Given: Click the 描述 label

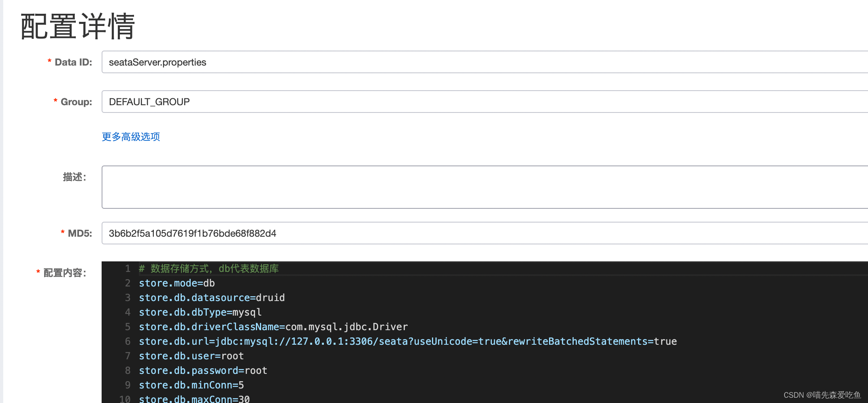Looking at the screenshot, I should point(74,177).
